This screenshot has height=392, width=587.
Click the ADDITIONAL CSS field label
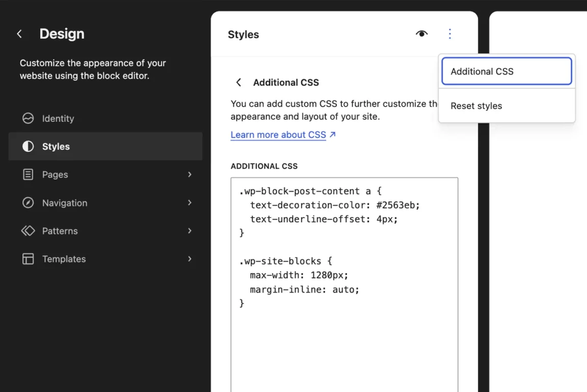[x=264, y=166]
